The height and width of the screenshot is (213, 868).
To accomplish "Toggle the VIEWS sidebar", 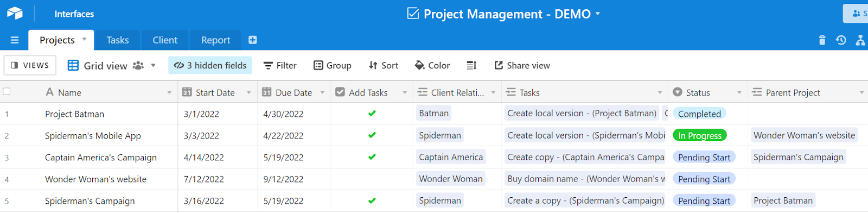I will click(x=30, y=65).
